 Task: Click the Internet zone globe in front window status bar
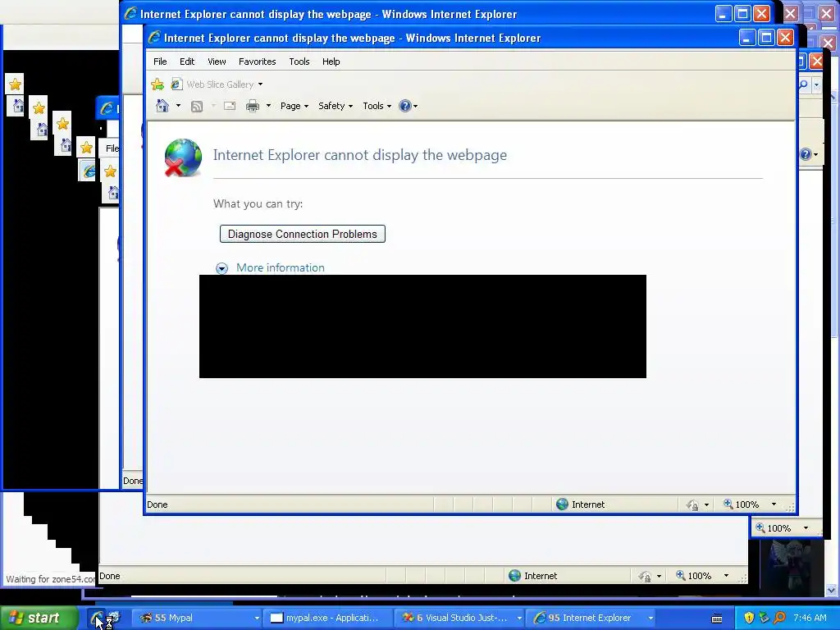pos(562,504)
